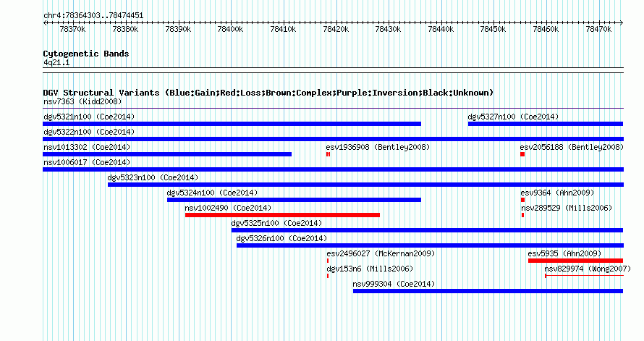Select nsv829974 (Wong2007) label
Screen dimensions: 644x341
588,269
